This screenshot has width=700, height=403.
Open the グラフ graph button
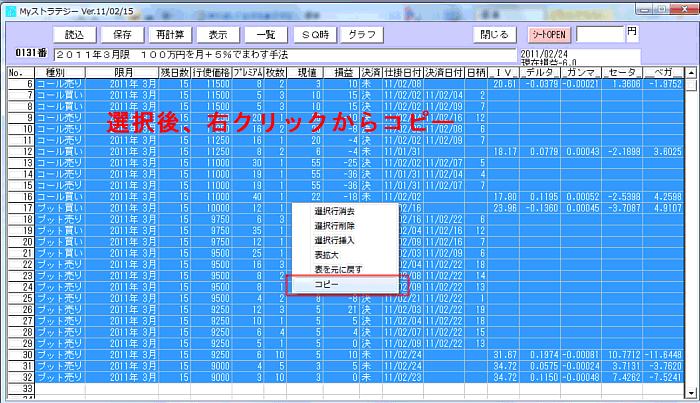pos(362,35)
